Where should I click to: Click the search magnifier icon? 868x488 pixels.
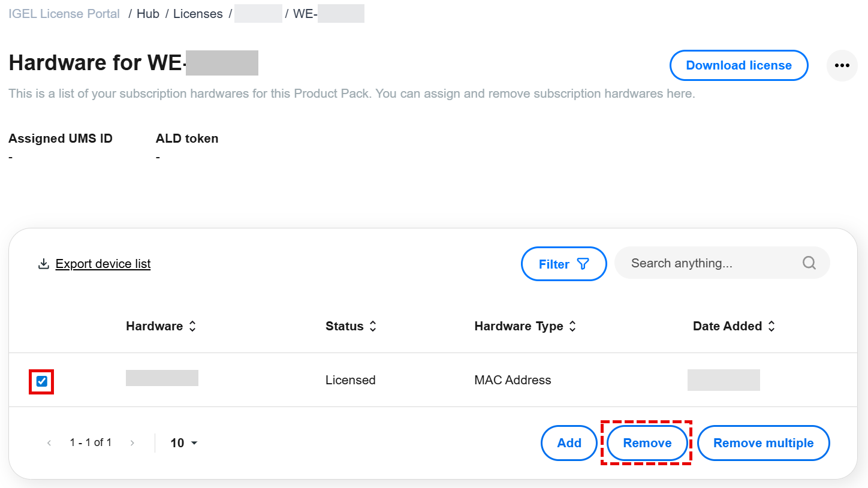pyautogui.click(x=809, y=263)
